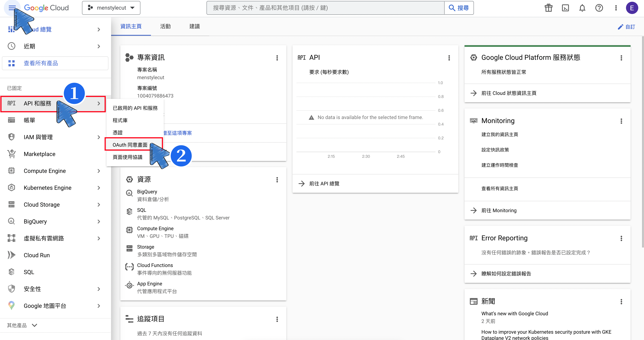
Task: Open What's new with Google Cloud news
Action: [515, 314]
